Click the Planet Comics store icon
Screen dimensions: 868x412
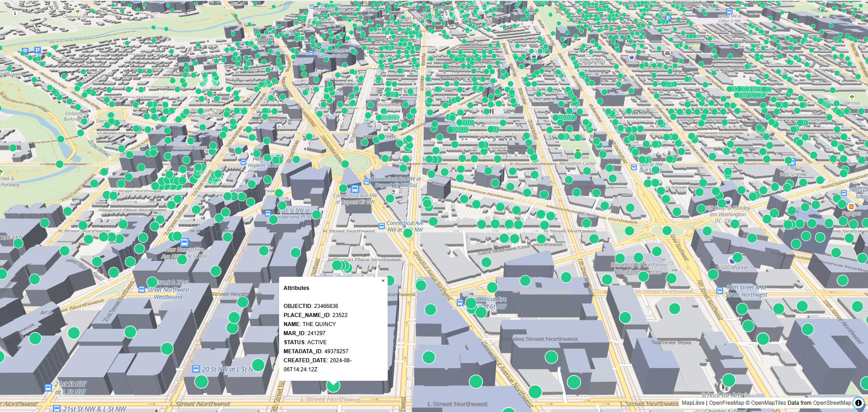[x=588, y=56]
